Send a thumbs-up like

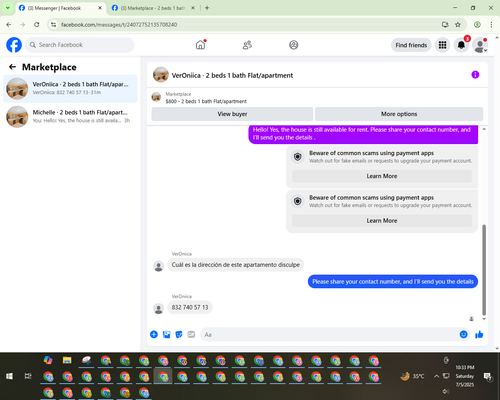coord(479,334)
